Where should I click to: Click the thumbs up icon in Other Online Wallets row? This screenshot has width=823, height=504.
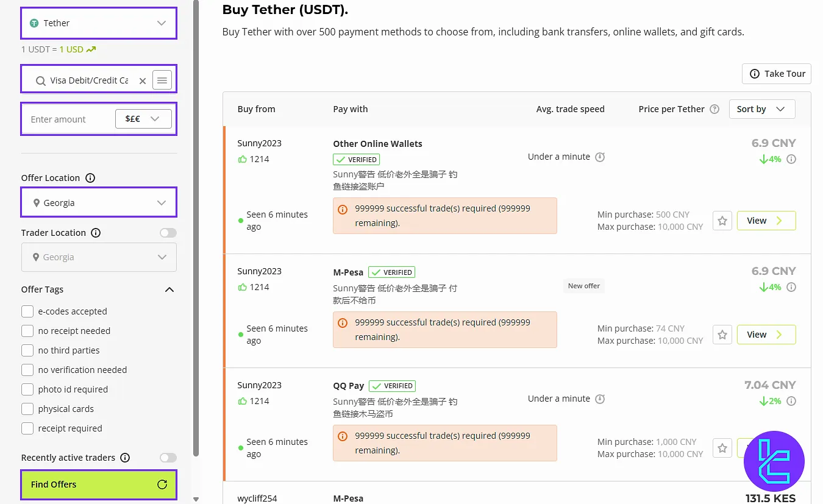(243, 159)
